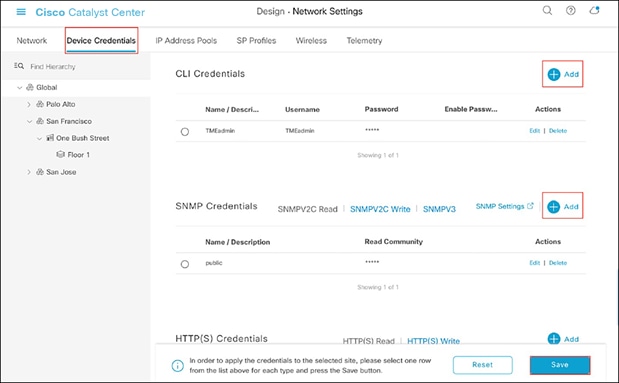Image resolution: width=619 pixels, height=383 pixels.
Task: Collapse the Global hierarchy node
Action: click(x=19, y=88)
